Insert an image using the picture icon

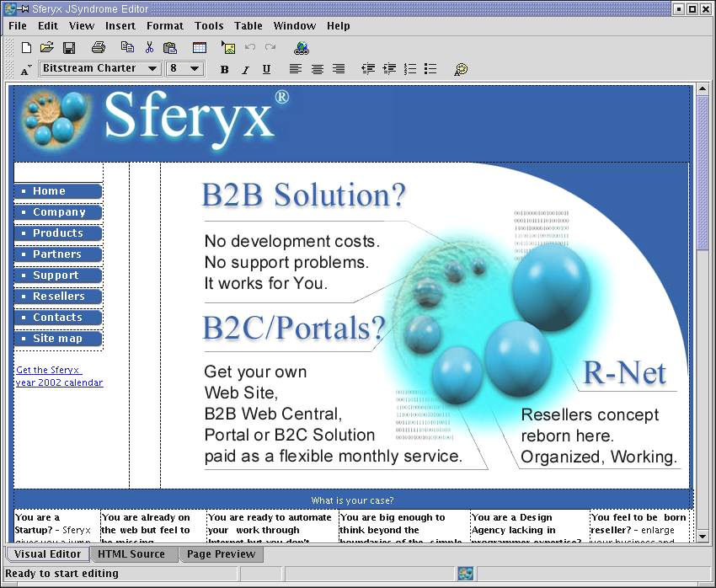[x=227, y=48]
